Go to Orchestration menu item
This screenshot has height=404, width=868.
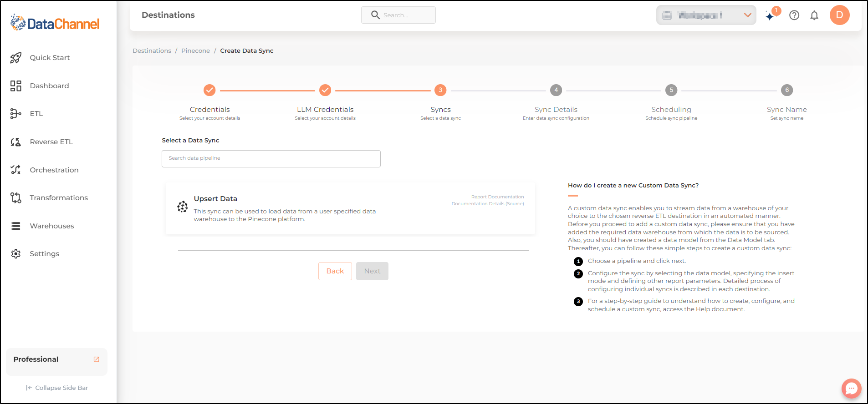[x=54, y=170]
